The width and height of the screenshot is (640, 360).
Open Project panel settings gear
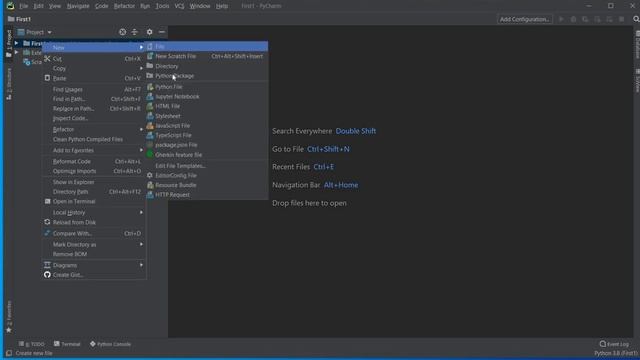[149, 32]
